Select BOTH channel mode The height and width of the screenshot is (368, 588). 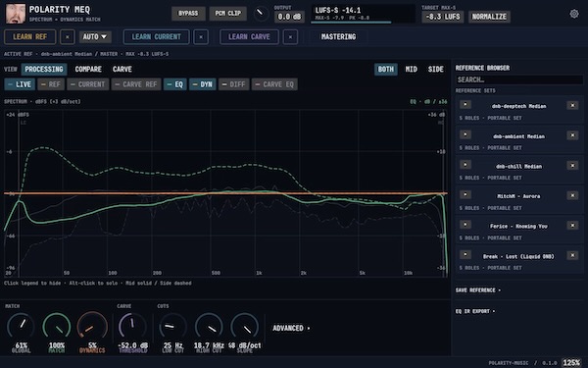tap(386, 69)
